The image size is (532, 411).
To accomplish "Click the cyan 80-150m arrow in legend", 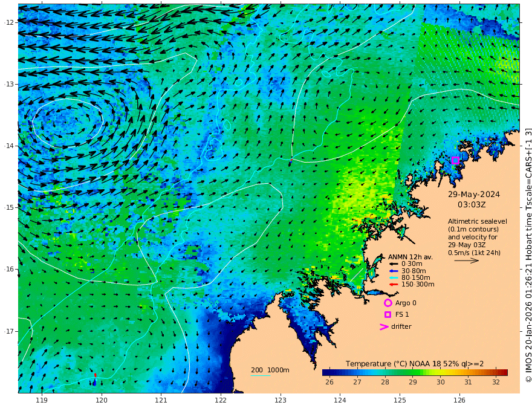I will [x=394, y=277].
